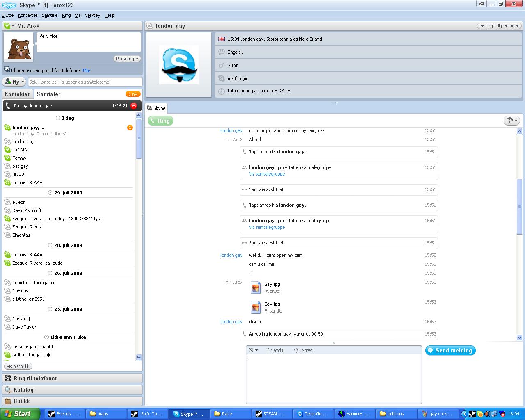
Task: Open the Ny new contact dropdown
Action: click(x=14, y=82)
